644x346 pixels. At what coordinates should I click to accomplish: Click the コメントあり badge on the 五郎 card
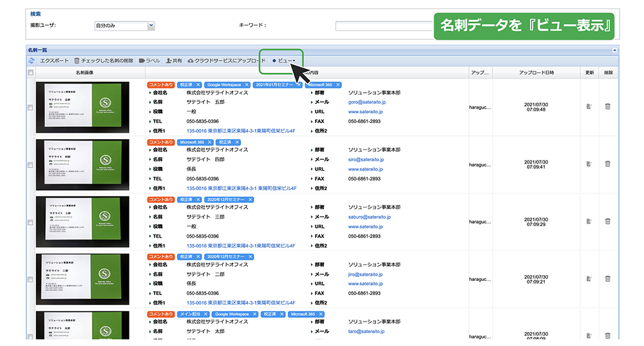[160, 85]
